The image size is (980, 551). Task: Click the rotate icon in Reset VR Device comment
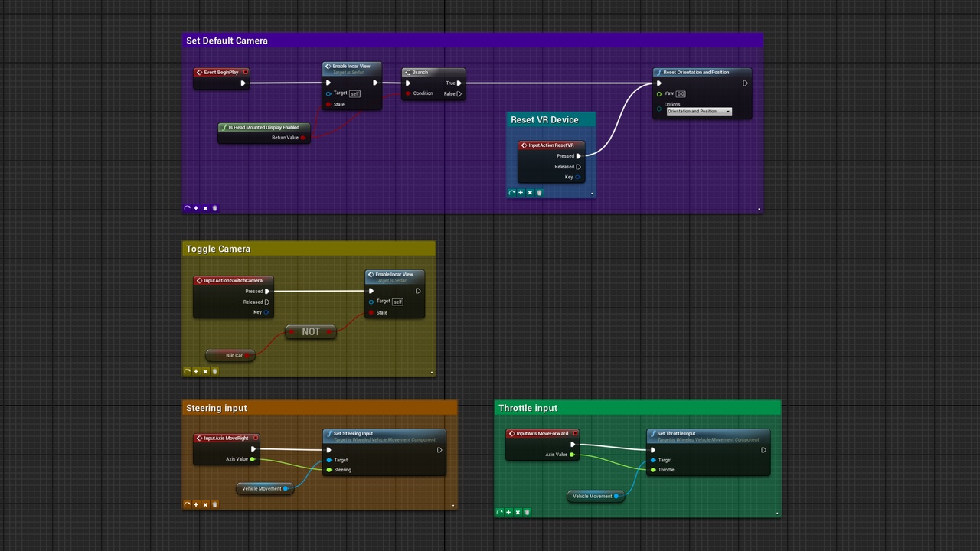[x=511, y=193]
